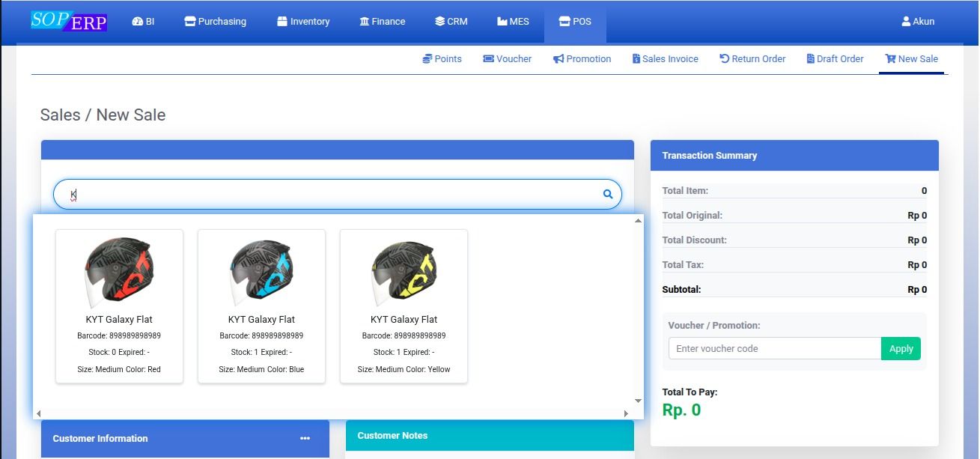Click the Apply voucher button

click(x=901, y=348)
